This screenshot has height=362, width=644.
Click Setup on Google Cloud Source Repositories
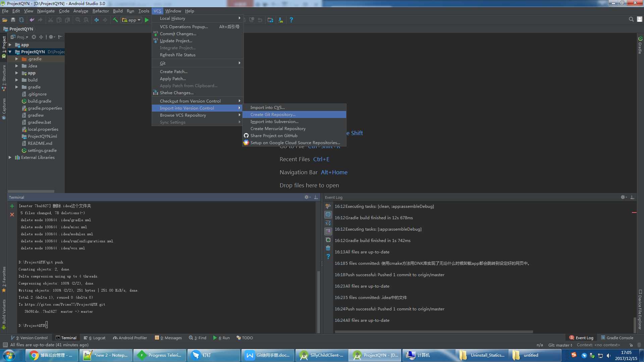click(295, 142)
